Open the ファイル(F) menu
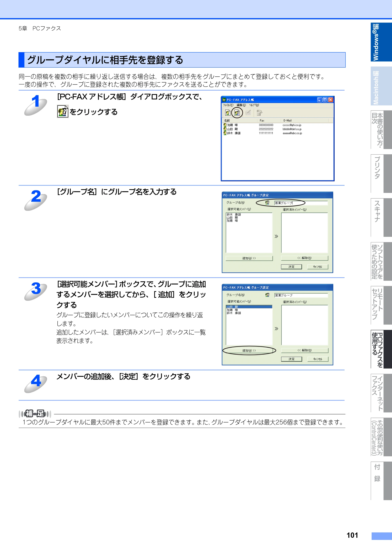Viewport: 392px width, 555px height. click(228, 105)
